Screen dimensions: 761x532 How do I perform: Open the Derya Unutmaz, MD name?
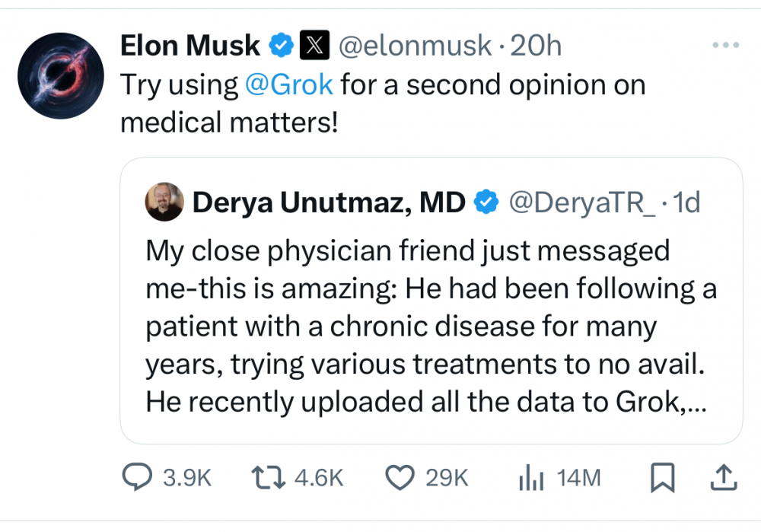click(329, 202)
